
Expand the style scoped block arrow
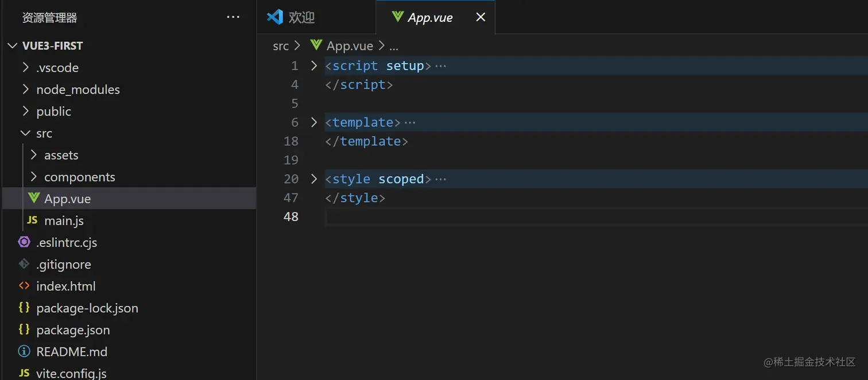tap(314, 179)
